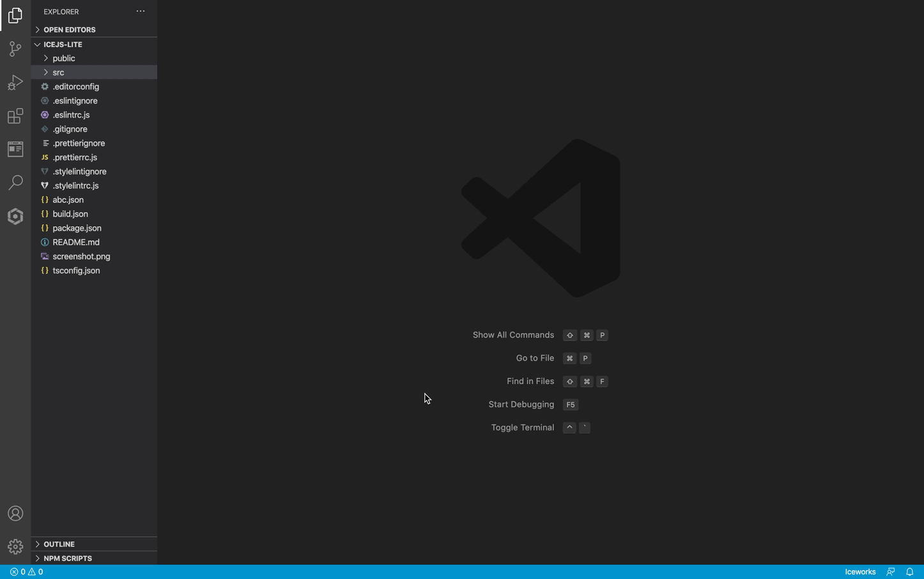Click the 'Show All Commands' hint text
This screenshot has width=924, height=579.
[513, 336]
